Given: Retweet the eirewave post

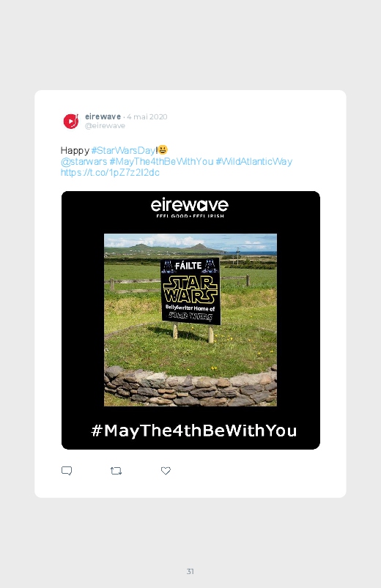Looking at the screenshot, I should (x=116, y=471).
